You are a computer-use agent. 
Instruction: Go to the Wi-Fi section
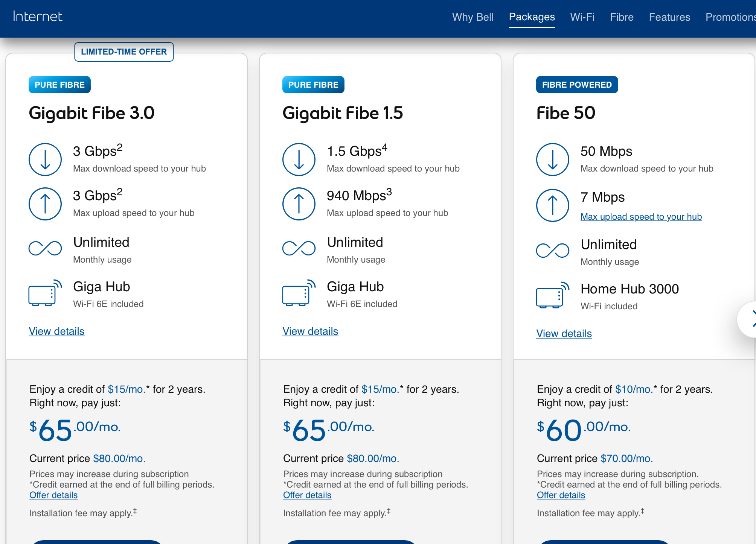[582, 17]
